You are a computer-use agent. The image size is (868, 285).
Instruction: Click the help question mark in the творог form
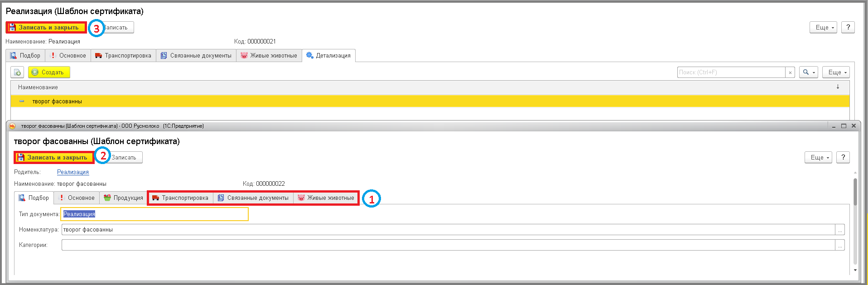click(x=843, y=157)
